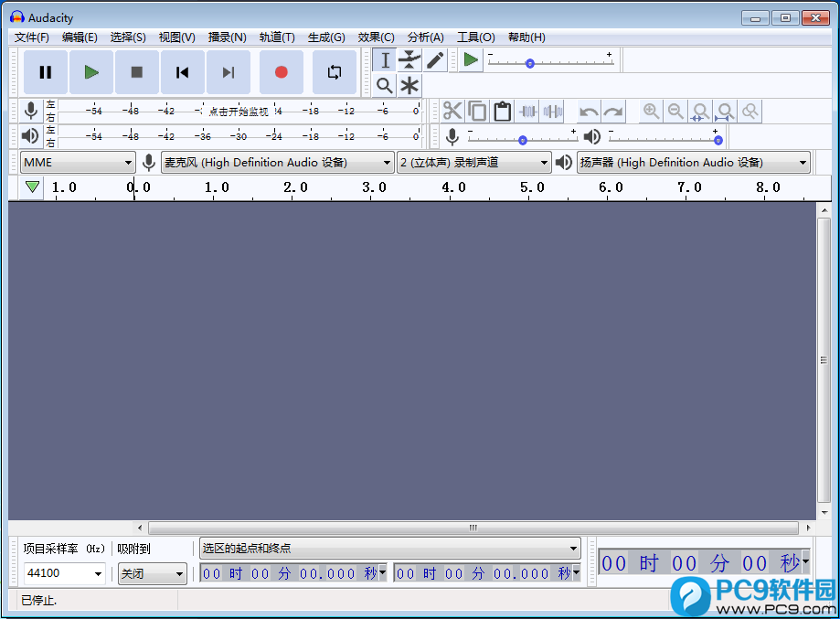Select the Envelope tool
The height and width of the screenshot is (619, 840).
(x=409, y=60)
